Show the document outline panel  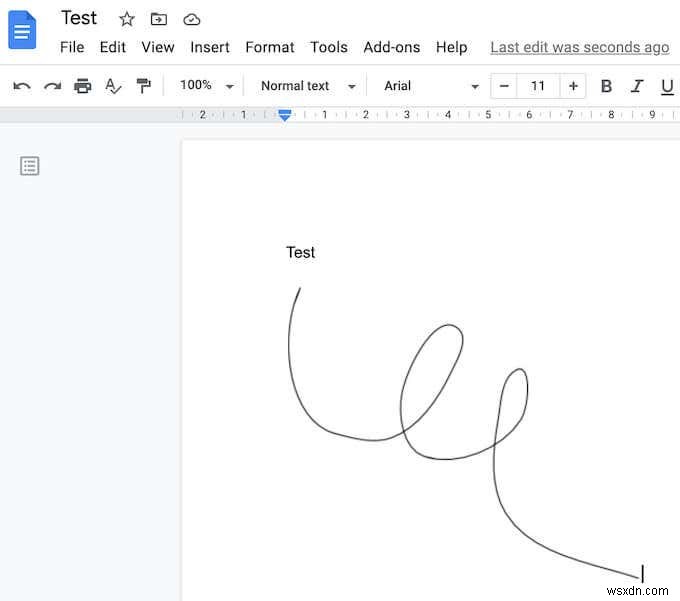pyautogui.click(x=29, y=166)
